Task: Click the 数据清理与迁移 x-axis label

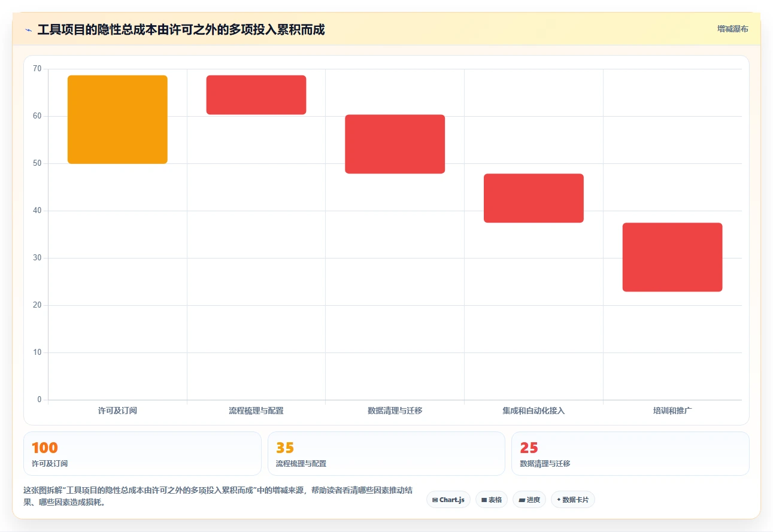Action: coord(395,411)
